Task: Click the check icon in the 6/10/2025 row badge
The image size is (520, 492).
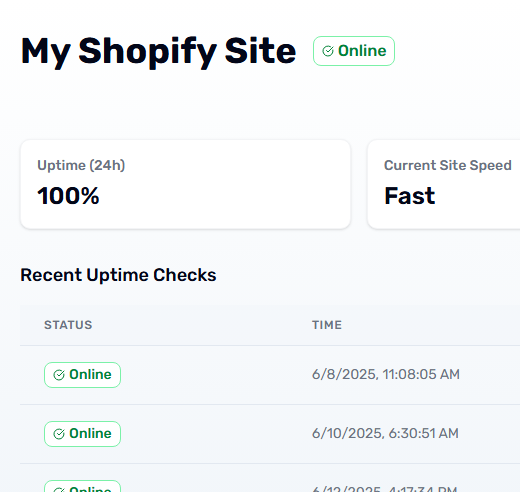Action: pos(59,434)
